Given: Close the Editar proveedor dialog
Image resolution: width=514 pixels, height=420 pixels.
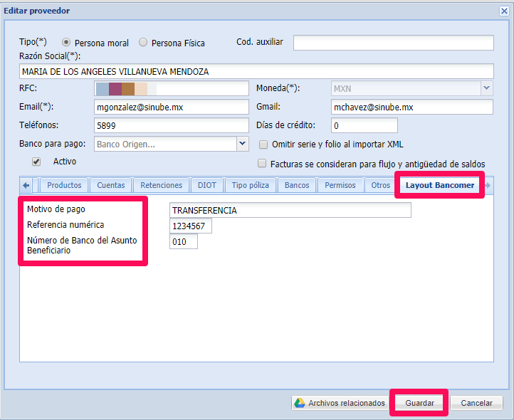Looking at the screenshot, I should click(x=504, y=11).
